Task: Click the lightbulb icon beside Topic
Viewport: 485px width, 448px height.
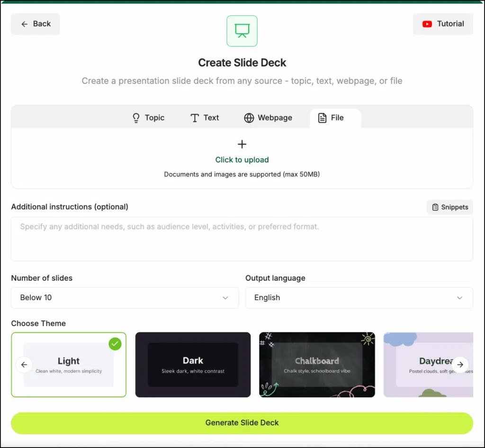Action: [x=136, y=118]
